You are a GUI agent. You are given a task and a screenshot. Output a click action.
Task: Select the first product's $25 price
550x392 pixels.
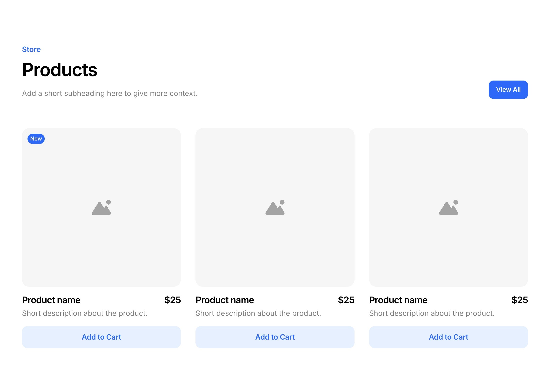pyautogui.click(x=173, y=300)
